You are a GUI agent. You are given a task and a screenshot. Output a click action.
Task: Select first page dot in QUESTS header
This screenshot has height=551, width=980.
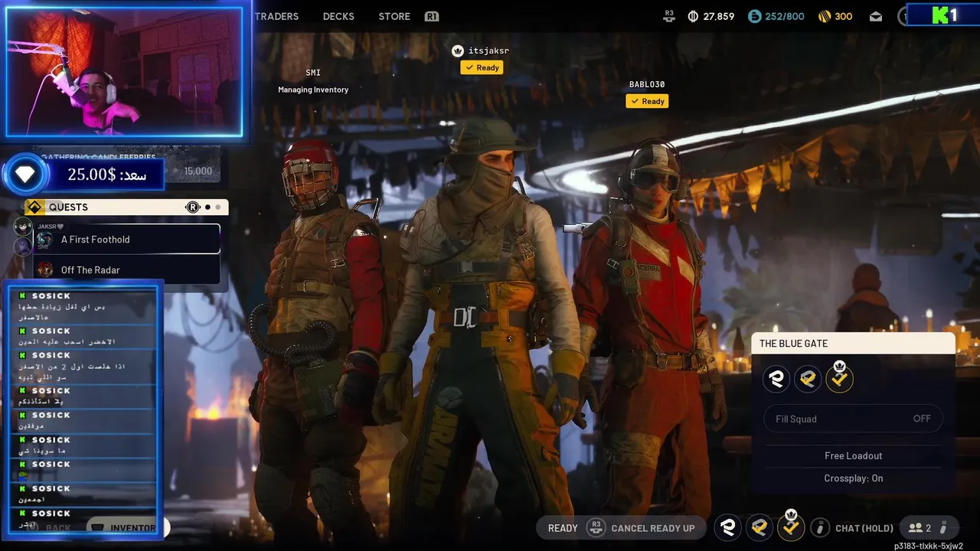pos(207,207)
